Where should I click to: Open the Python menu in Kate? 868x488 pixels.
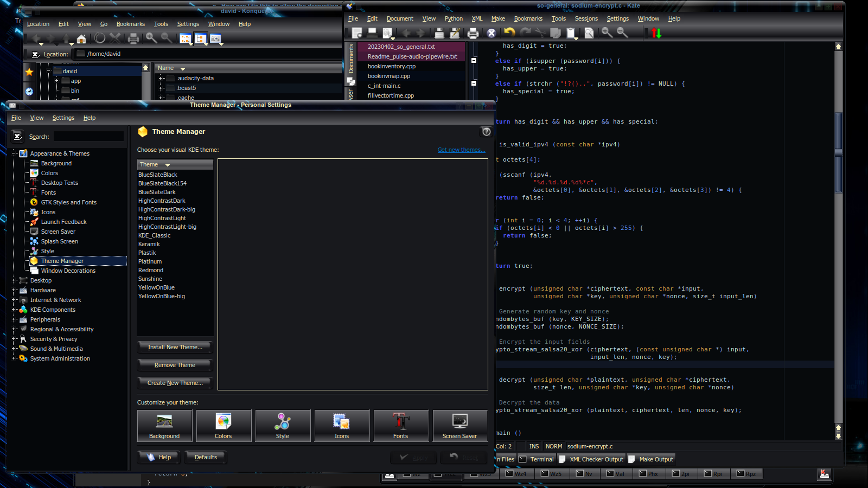pos(454,18)
